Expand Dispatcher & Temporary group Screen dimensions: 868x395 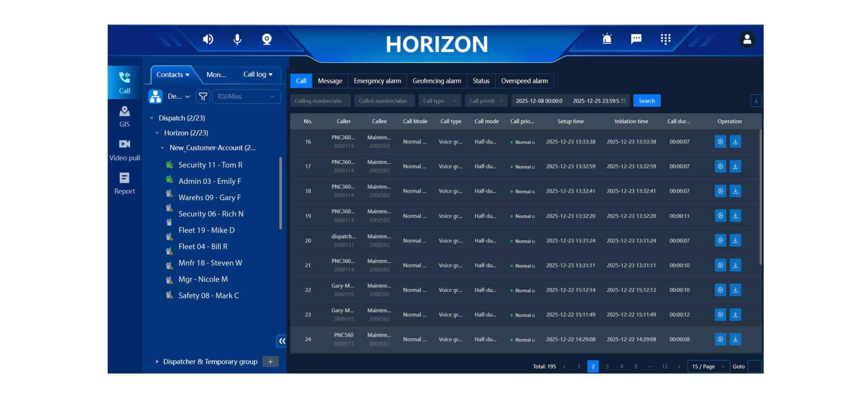157,362
